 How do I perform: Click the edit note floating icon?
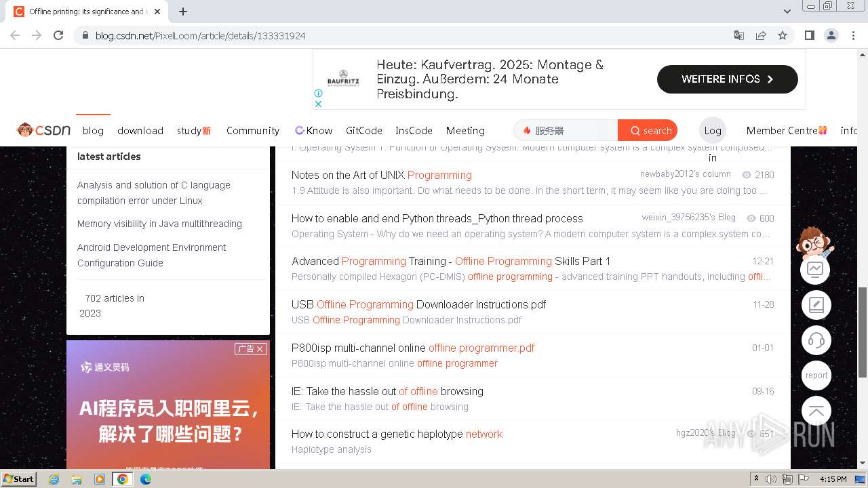point(816,305)
